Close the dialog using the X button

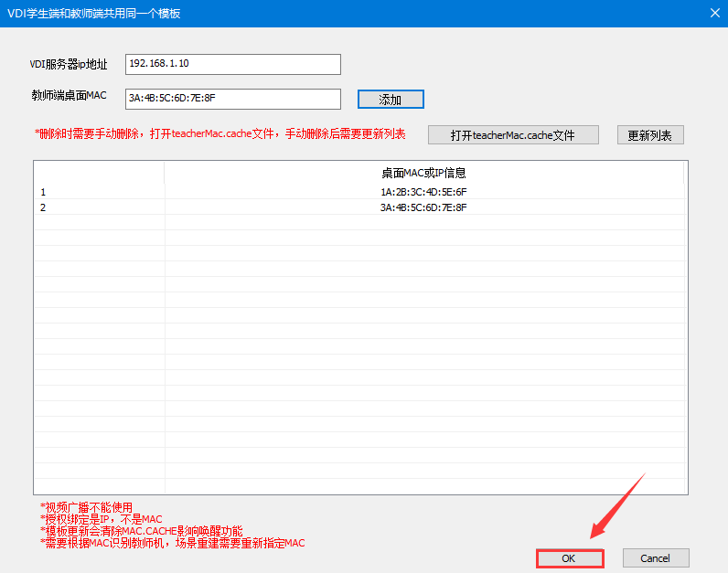pos(714,13)
